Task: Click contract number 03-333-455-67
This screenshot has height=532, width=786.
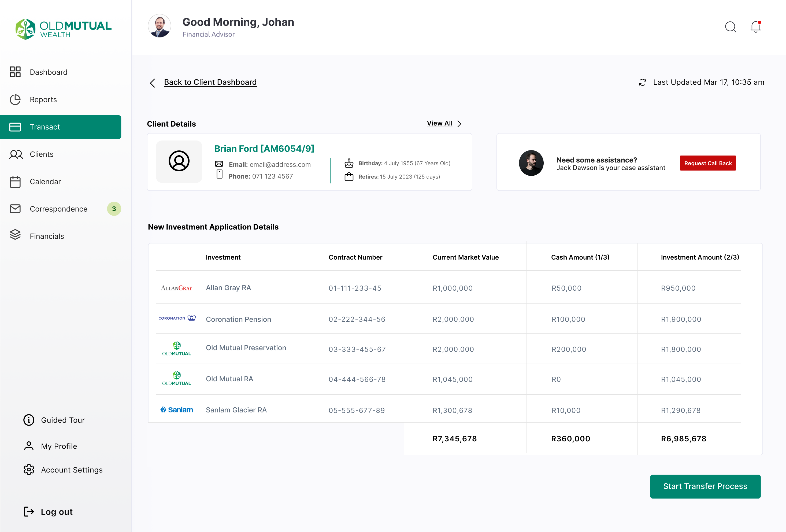Action: 357,349
